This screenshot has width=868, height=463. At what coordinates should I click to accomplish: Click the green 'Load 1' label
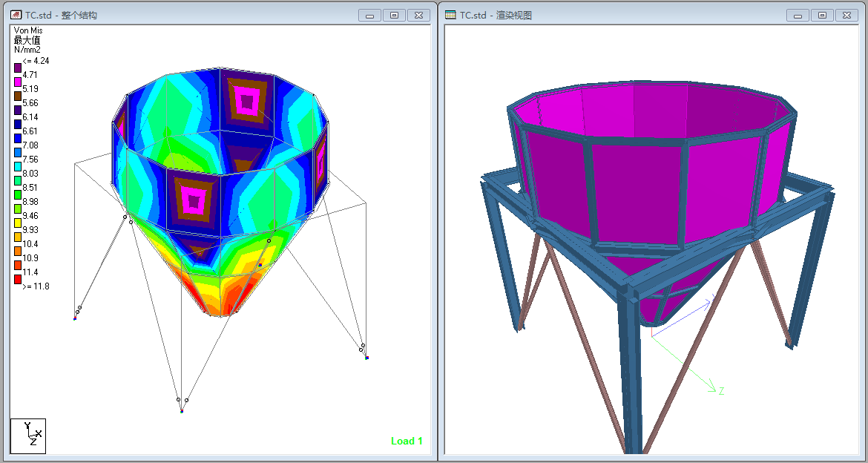click(x=407, y=441)
